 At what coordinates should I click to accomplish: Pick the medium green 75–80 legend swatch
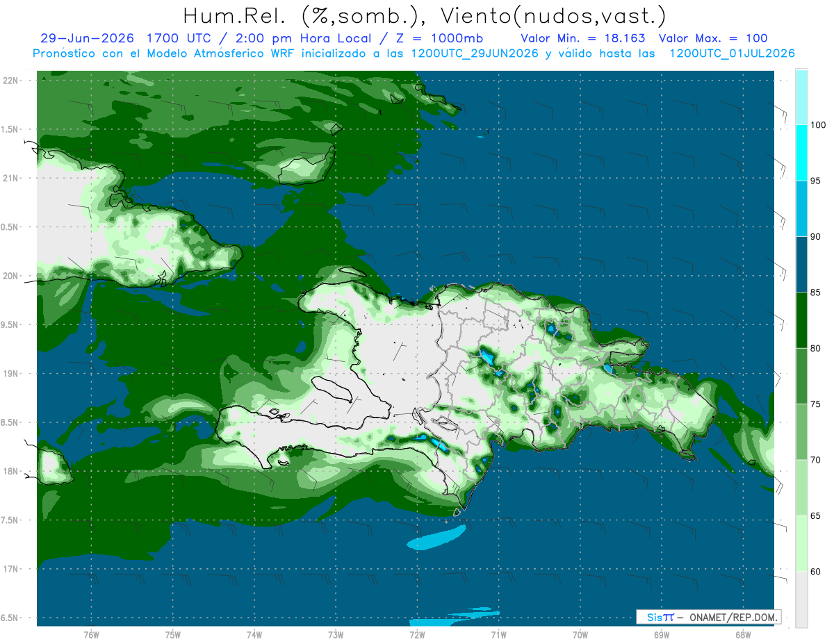click(x=801, y=376)
